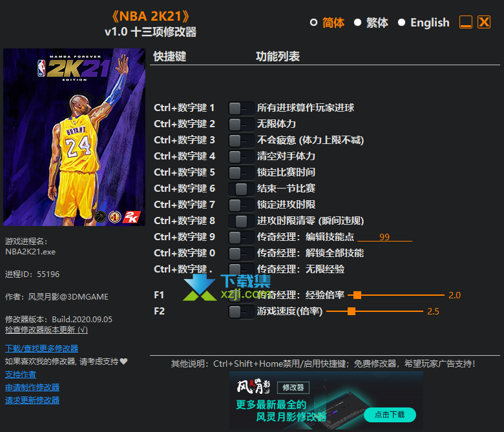This screenshot has height=432, width=504.
Task: Toggle 传奇经理: 编辑技能点 switch
Action: (241, 238)
